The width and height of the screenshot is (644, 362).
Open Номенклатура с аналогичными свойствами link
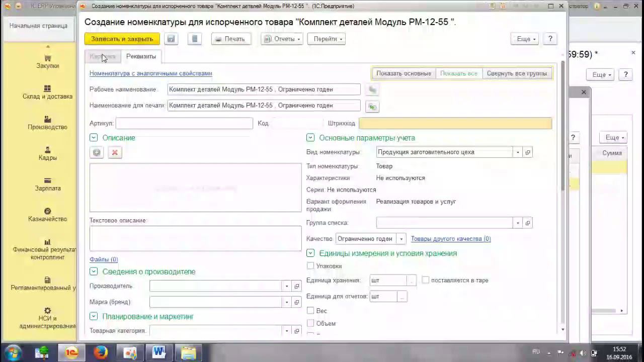click(x=151, y=73)
